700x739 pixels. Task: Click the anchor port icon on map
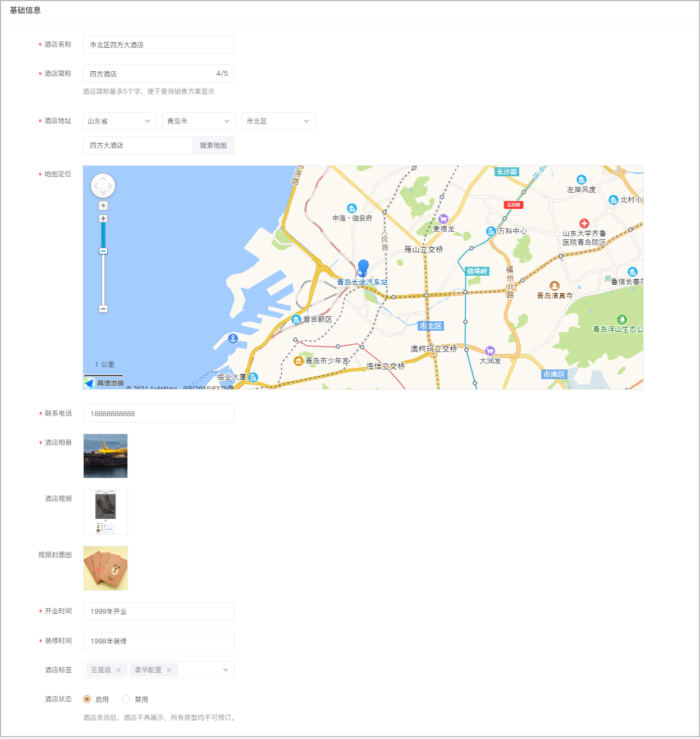(233, 338)
